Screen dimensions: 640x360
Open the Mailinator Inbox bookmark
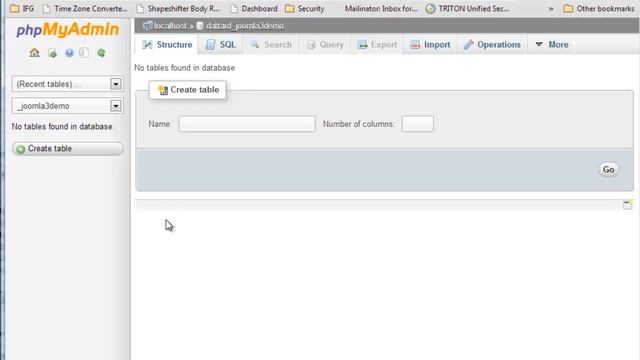381,8
